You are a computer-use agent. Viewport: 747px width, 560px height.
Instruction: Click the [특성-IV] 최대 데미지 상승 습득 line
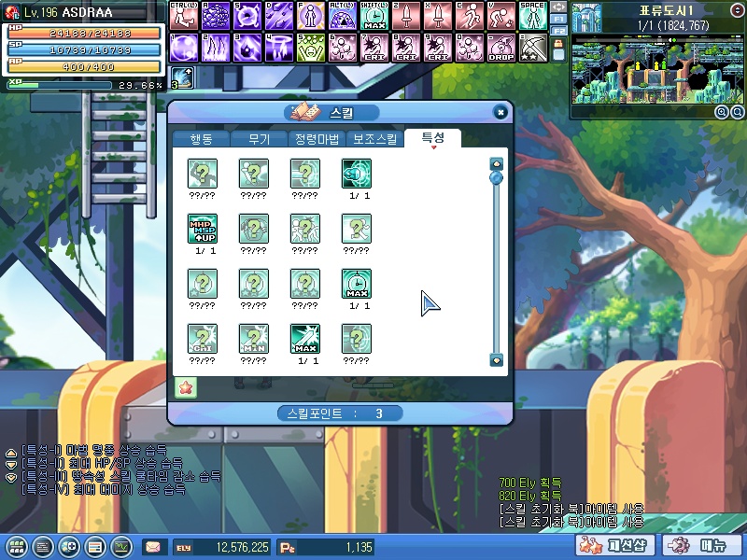[x=104, y=489]
